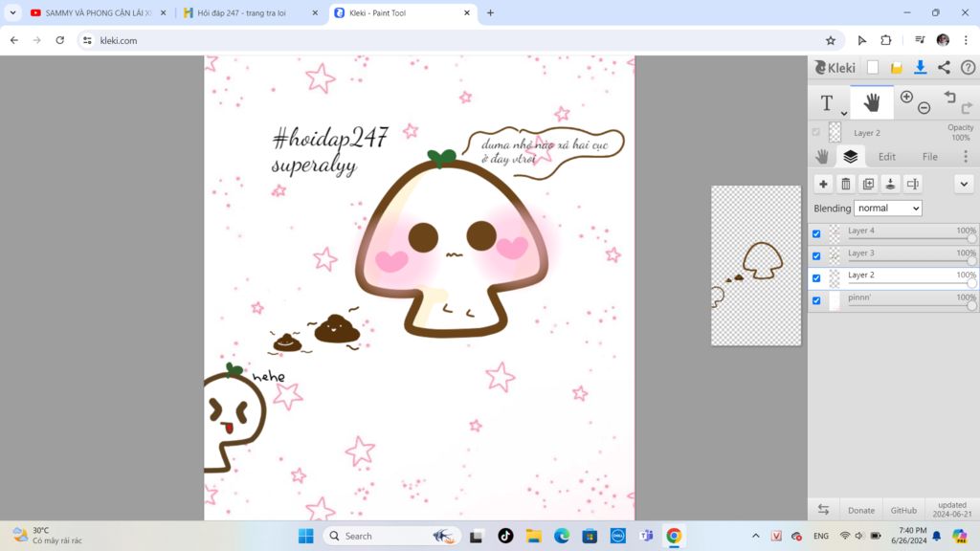This screenshot has width=980, height=551.
Task: Open the Windows Start menu
Action: (305, 536)
